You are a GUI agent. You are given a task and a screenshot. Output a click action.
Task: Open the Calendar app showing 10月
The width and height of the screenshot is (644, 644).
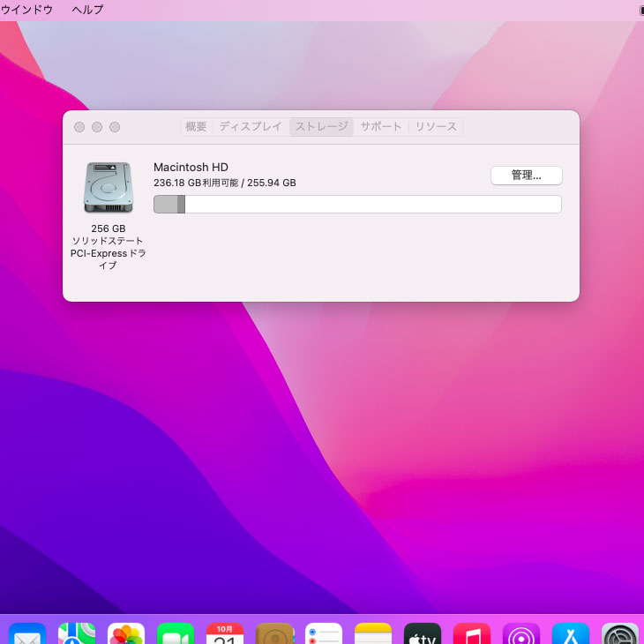225,633
